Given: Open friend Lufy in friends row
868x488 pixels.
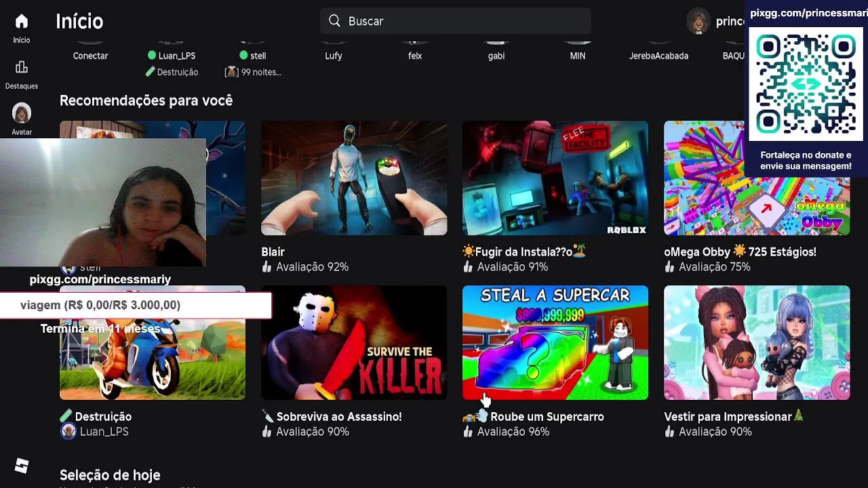Looking at the screenshot, I should pyautogui.click(x=334, y=56).
